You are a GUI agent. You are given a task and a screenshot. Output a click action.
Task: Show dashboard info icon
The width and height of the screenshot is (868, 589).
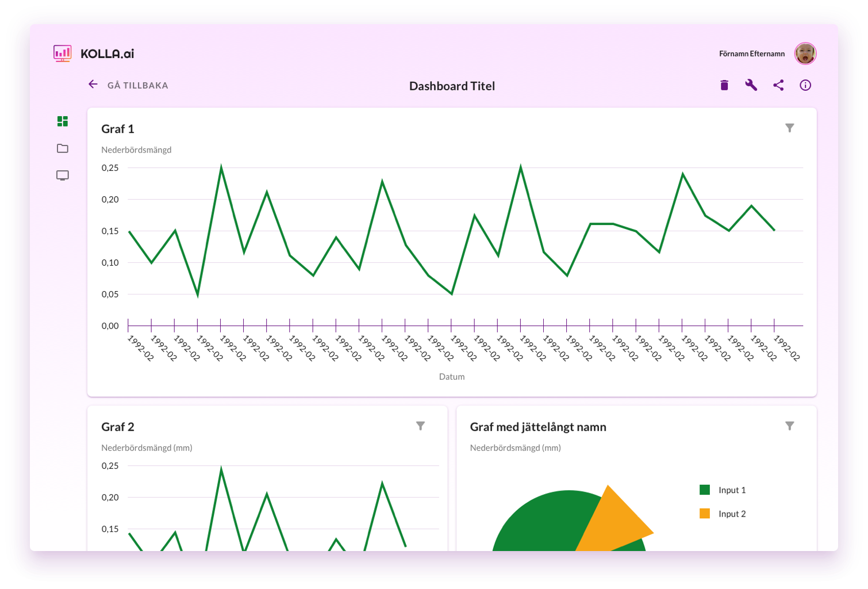click(805, 85)
